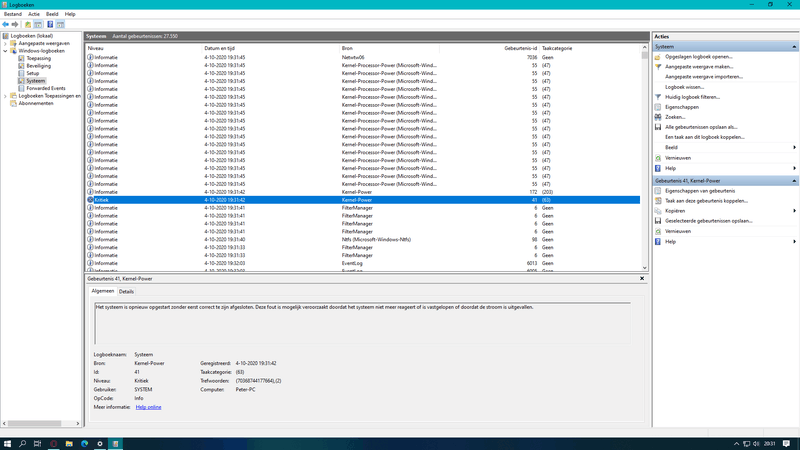This screenshot has height=450, width=800.
Task: Open the Bestand menu
Action: pos(13,14)
